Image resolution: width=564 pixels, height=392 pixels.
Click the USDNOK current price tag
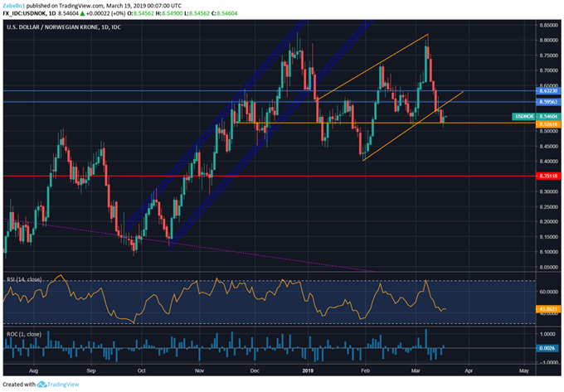tap(536, 116)
